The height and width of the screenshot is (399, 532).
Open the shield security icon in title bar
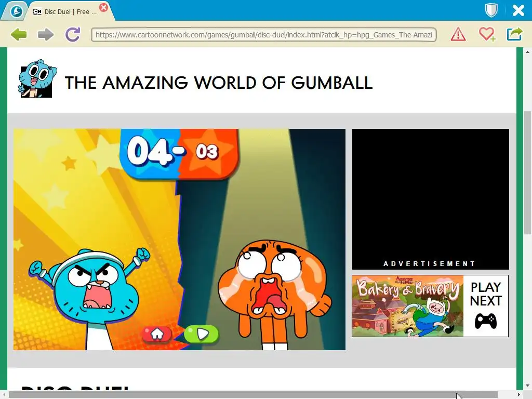(491, 10)
